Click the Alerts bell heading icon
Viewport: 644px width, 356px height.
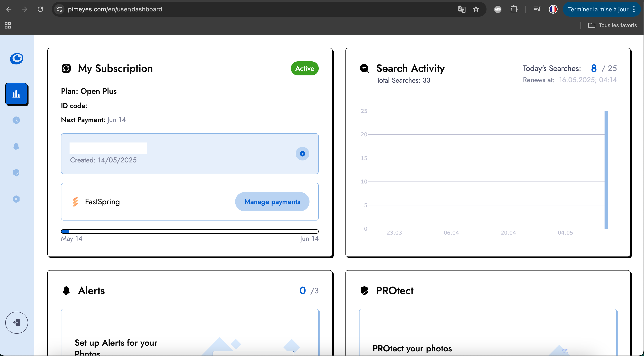[66, 290]
